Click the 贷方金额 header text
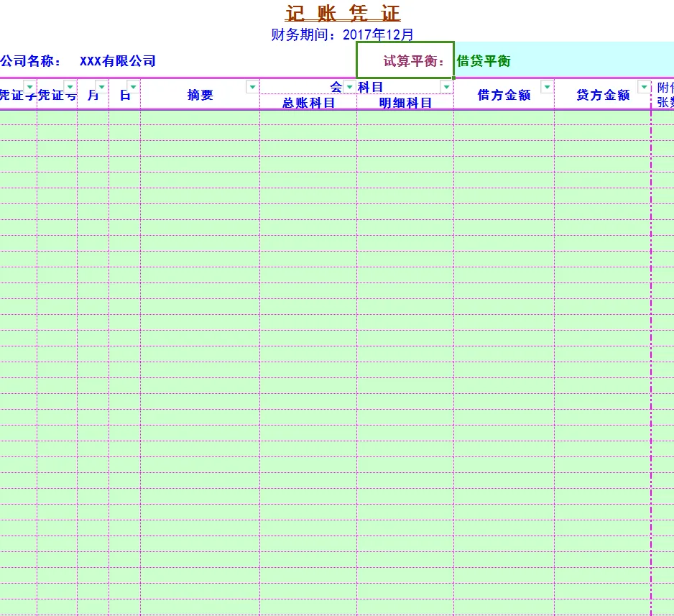674x616 pixels. click(603, 95)
